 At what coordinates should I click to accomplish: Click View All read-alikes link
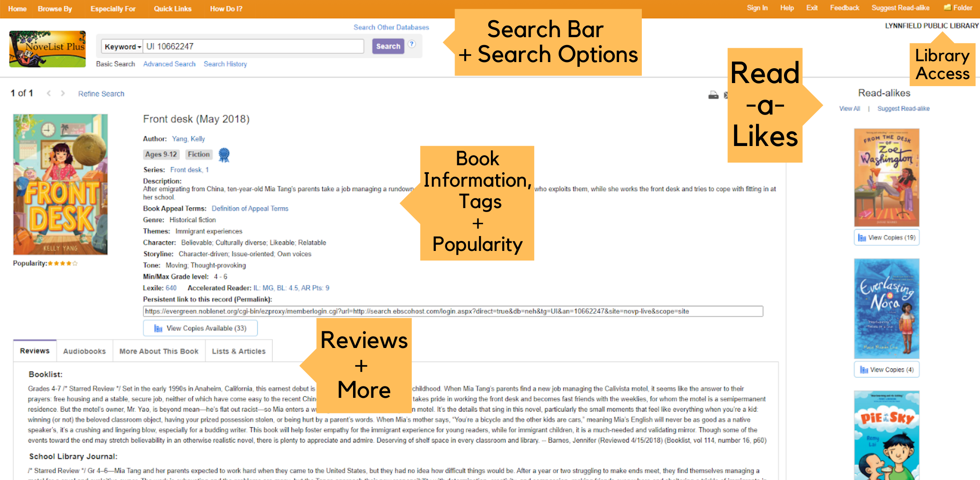coord(850,108)
